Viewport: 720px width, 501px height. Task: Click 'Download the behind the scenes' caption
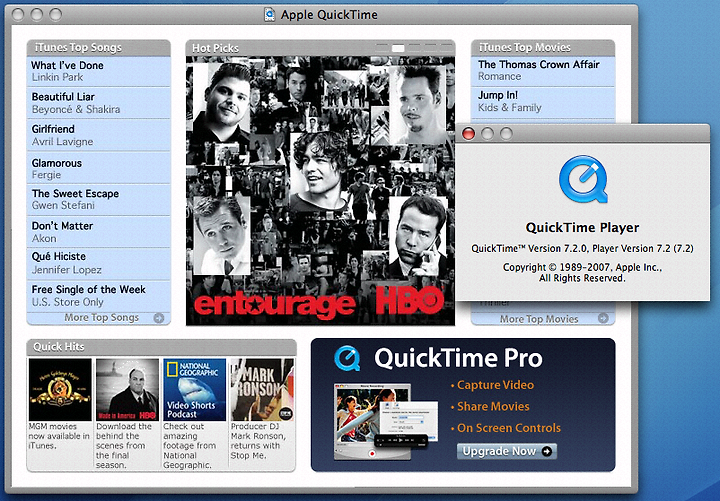124,445
